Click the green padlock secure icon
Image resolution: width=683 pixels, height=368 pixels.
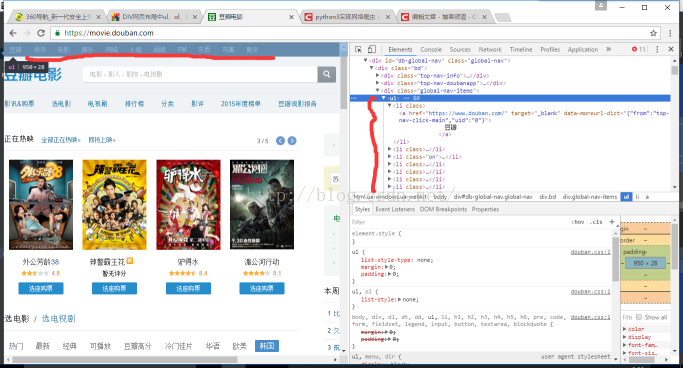57,33
